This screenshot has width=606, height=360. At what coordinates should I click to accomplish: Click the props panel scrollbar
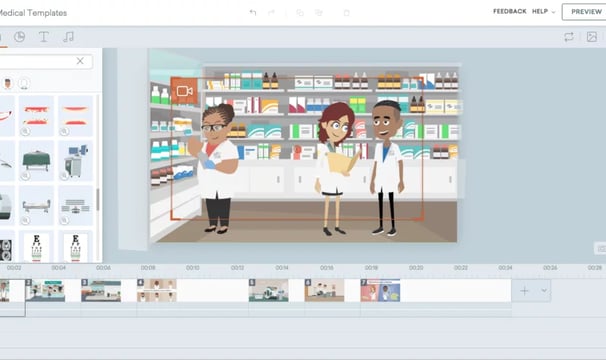(98, 200)
